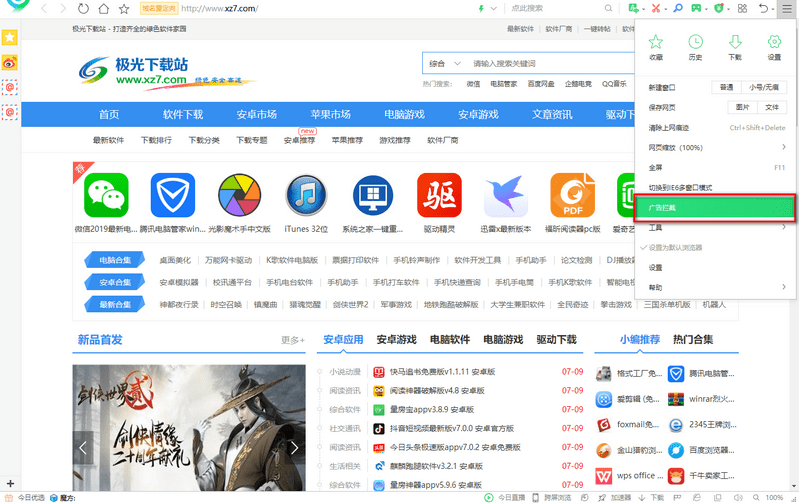Open the extensions grid icon
799x503 pixels.
click(742, 8)
